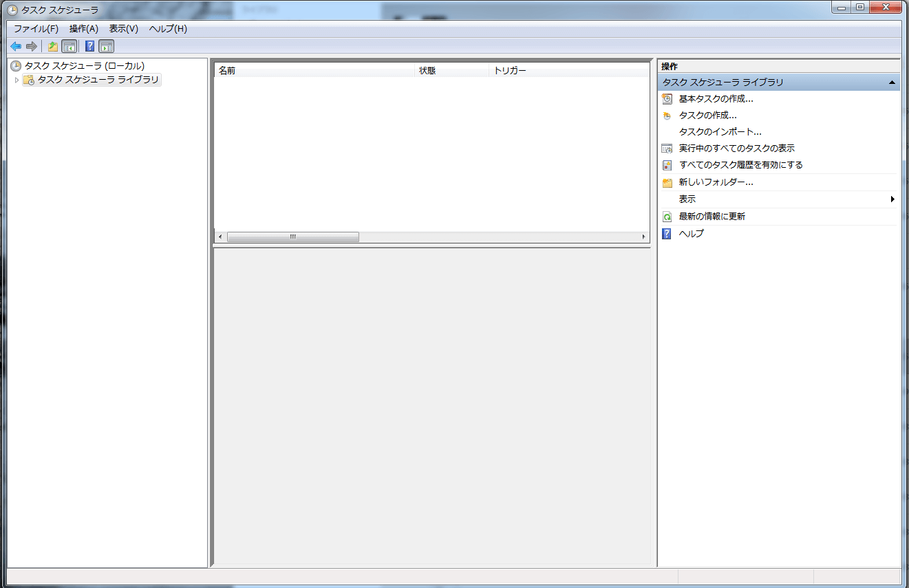Viewport: 909px width, 588px height.
Task: Click the blue question mark Help toolbar icon
Action: pyautogui.click(x=89, y=47)
